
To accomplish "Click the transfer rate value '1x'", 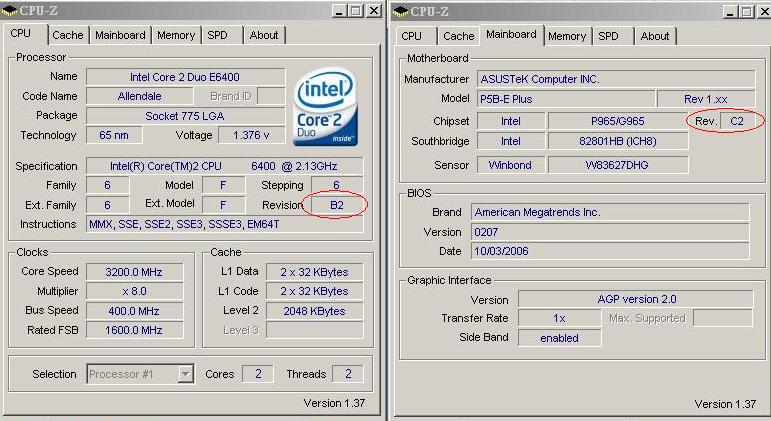I will tap(559, 318).
